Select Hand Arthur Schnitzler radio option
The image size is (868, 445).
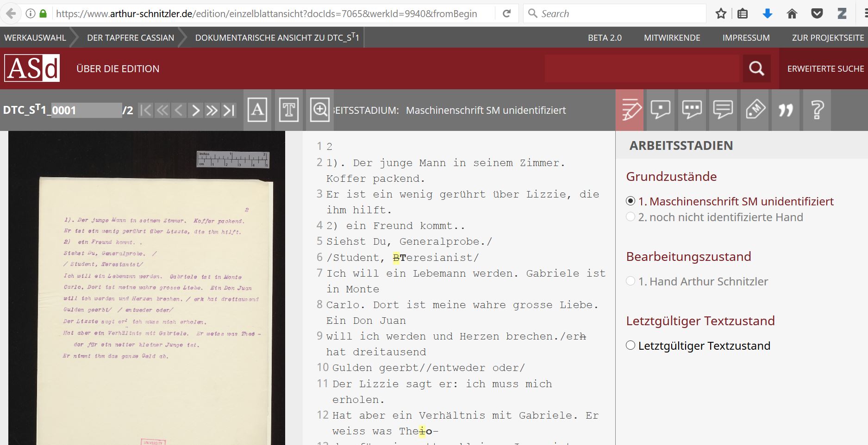click(x=631, y=281)
